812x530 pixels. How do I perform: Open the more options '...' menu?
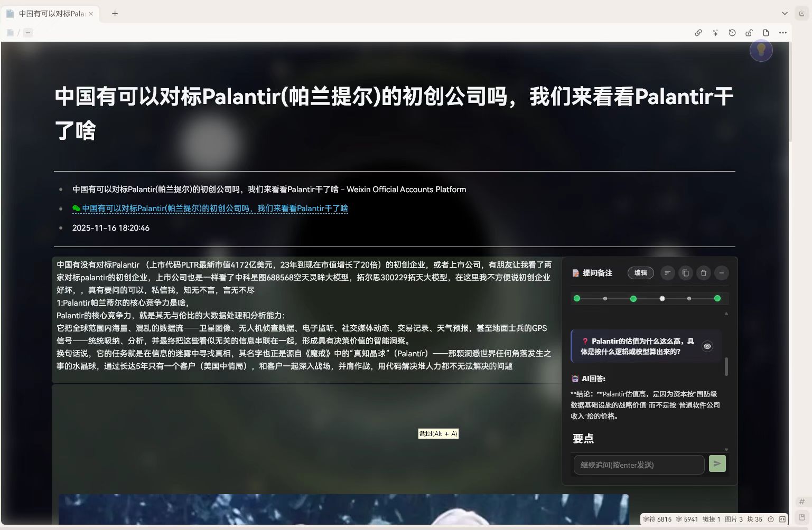(783, 32)
